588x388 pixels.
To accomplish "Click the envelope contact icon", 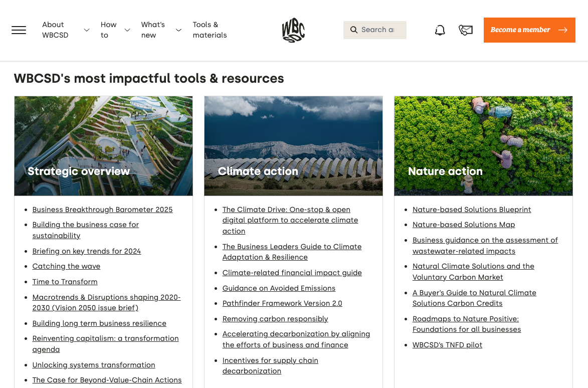I will [466, 30].
